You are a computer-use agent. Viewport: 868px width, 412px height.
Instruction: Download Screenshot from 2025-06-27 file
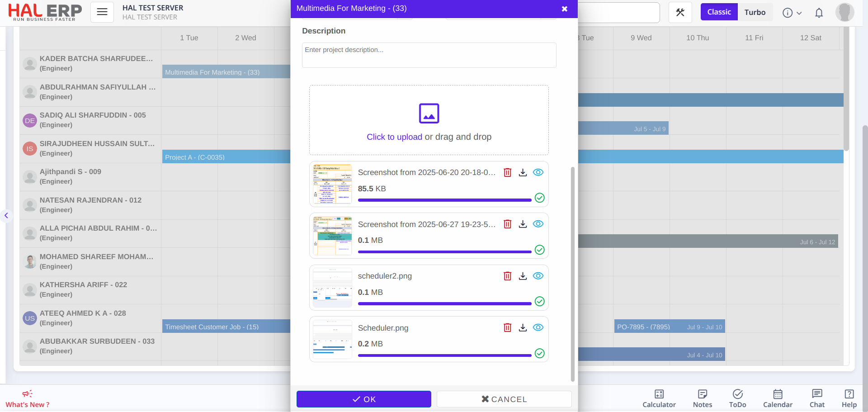tap(523, 224)
